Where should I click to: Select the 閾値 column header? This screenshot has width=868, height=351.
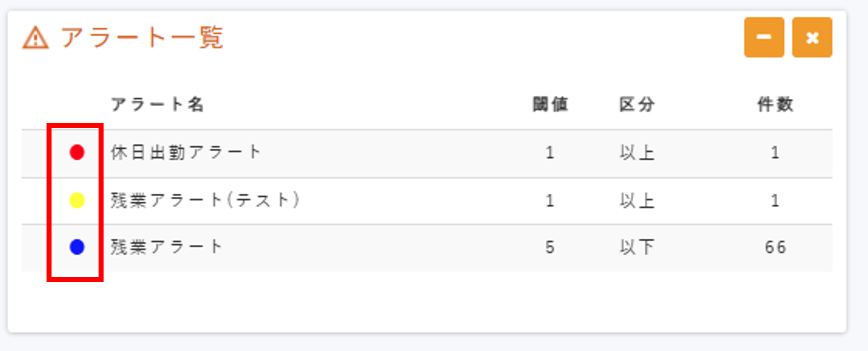coord(550,104)
